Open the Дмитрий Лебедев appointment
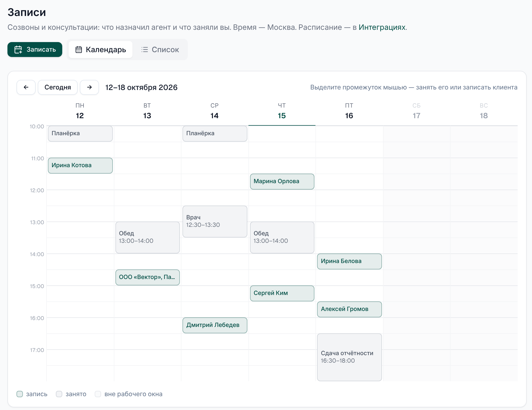The width and height of the screenshot is (532, 410). pyautogui.click(x=215, y=325)
